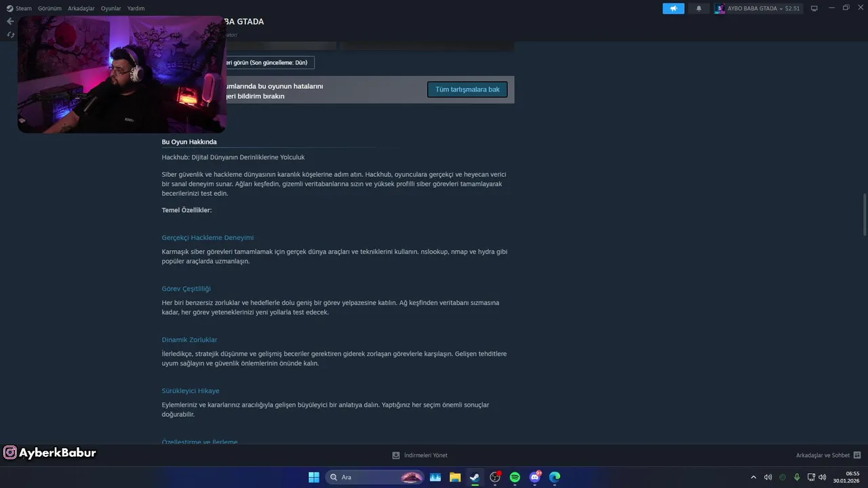The width and height of the screenshot is (868, 488).
Task: Open the clock and date 06:55
Action: (x=848, y=477)
